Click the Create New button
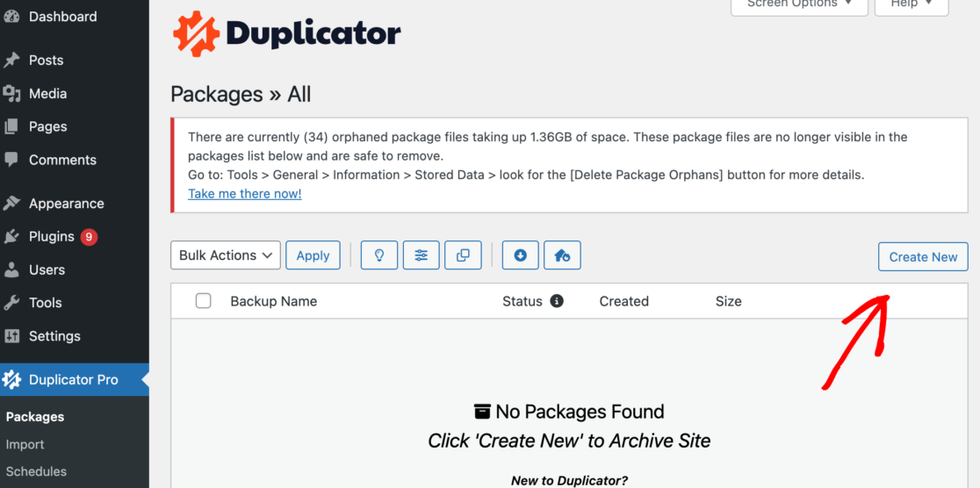The image size is (980, 488). [923, 257]
